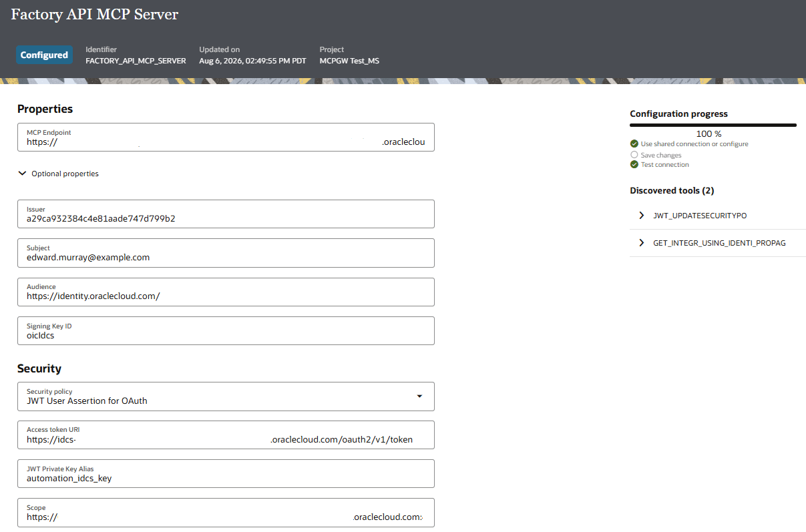Image resolution: width=806 pixels, height=532 pixels.
Task: Click the Configured status badge
Action: pyautogui.click(x=44, y=55)
